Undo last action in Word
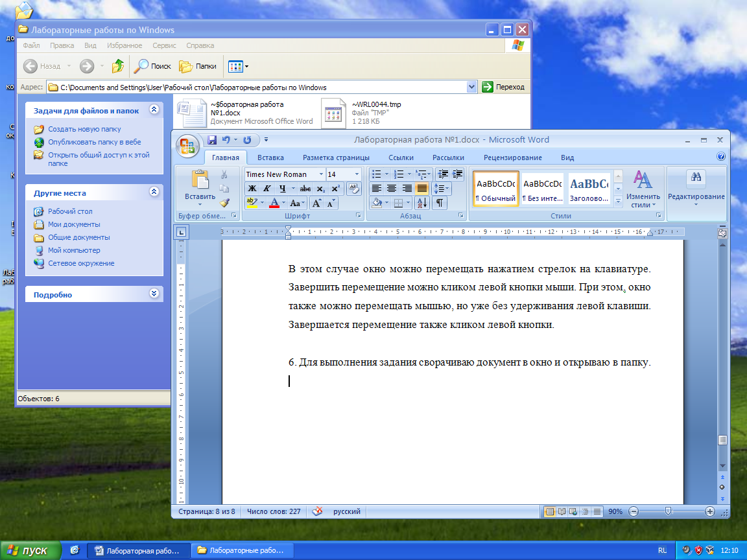Image resolution: width=747 pixels, height=560 pixels. (x=226, y=140)
